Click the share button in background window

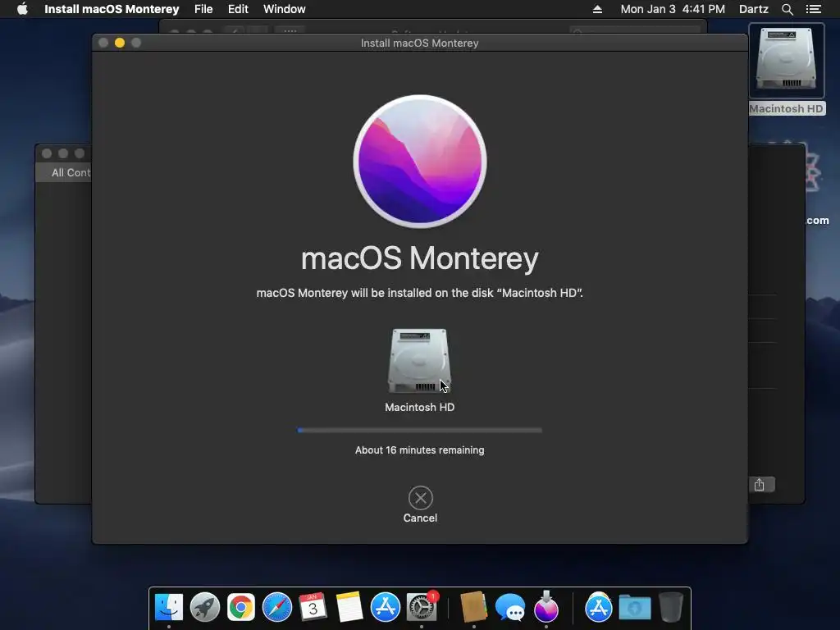click(x=760, y=485)
